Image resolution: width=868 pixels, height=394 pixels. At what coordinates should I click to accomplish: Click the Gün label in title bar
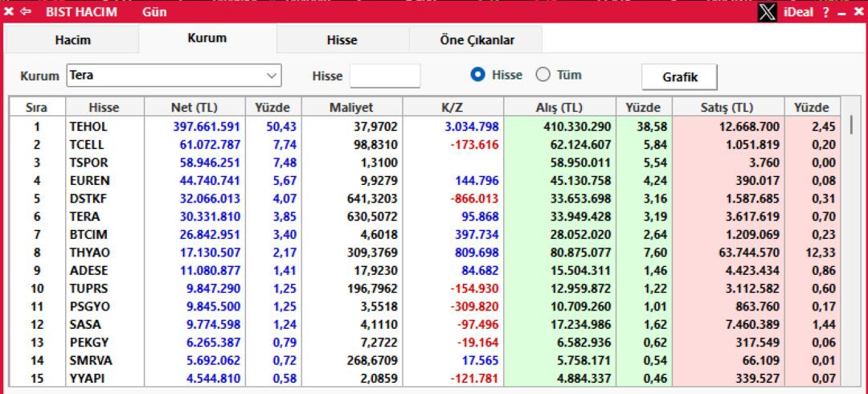click(x=154, y=11)
